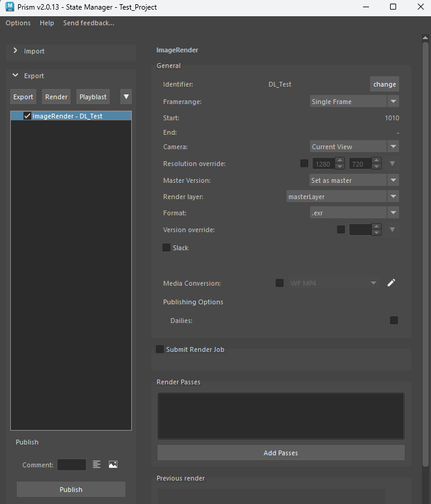
Task: Open the Format .exr dropdown
Action: click(x=355, y=212)
